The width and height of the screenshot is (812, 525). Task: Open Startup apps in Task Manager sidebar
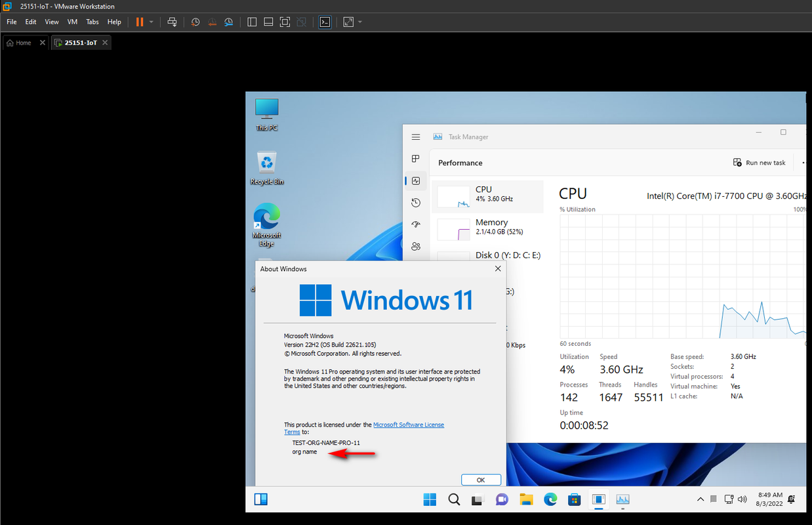tap(416, 224)
